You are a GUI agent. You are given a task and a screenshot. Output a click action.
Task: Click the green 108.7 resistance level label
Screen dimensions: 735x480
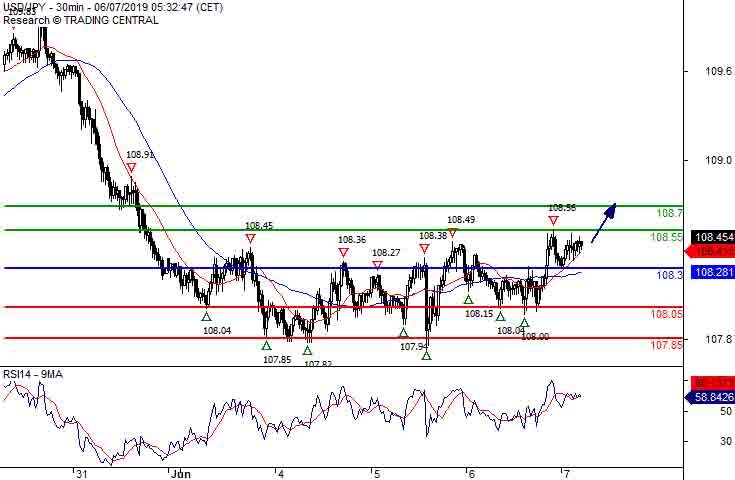pyautogui.click(x=669, y=213)
